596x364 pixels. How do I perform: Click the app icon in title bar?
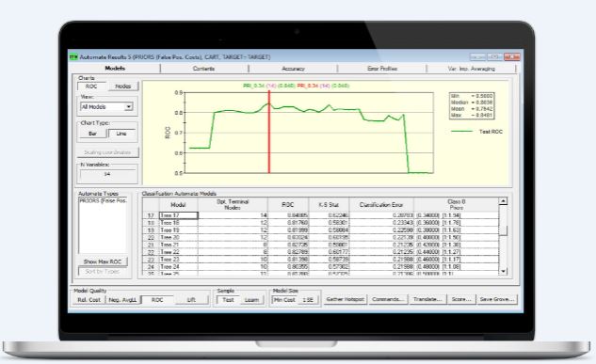coord(73,57)
